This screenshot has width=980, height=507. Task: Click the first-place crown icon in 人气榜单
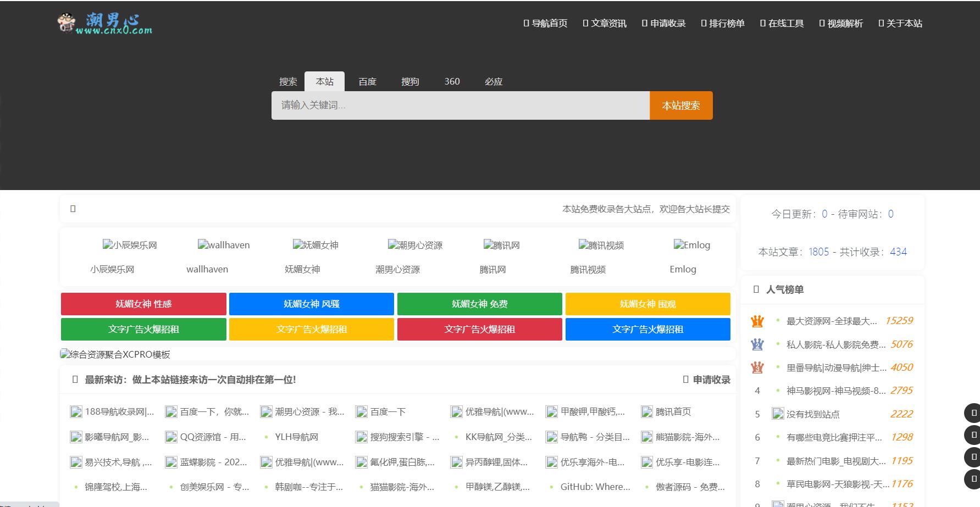757,321
